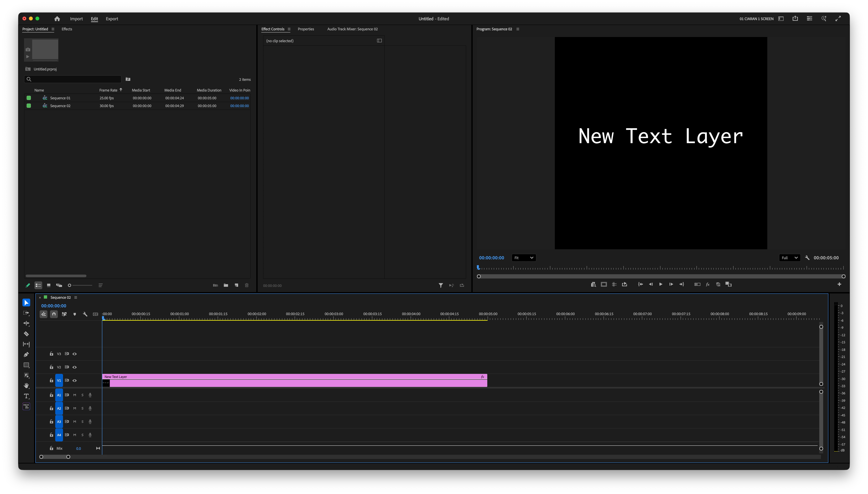868x494 pixels.
Task: Select the Pen tool
Action: click(26, 355)
